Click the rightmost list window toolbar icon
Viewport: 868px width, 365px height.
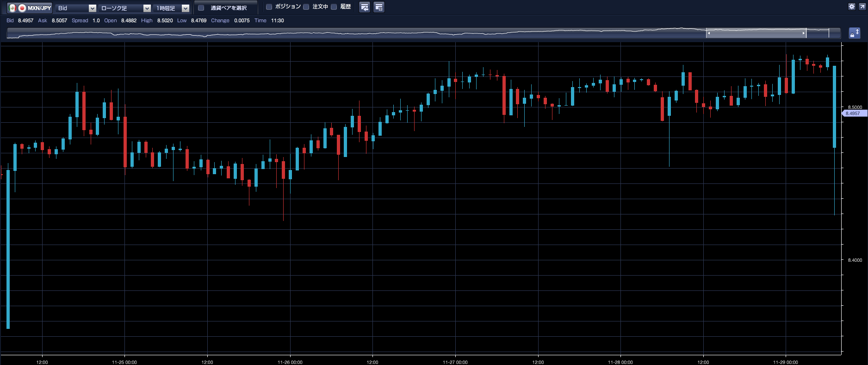click(378, 7)
